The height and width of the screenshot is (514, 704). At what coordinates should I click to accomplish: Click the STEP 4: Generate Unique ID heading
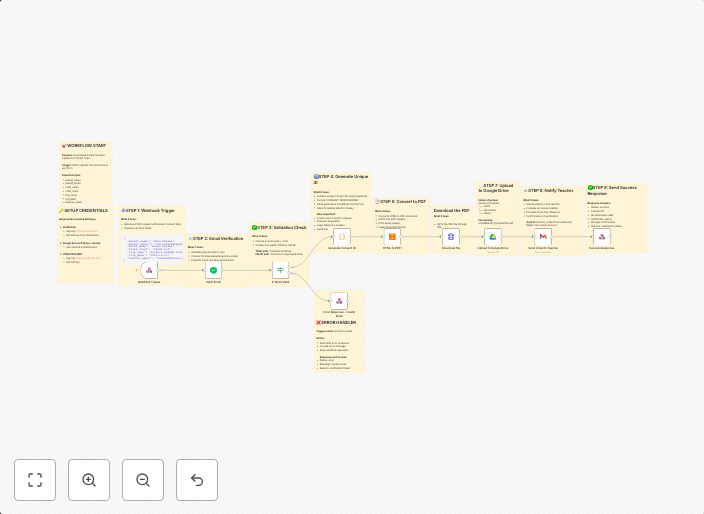click(341, 180)
